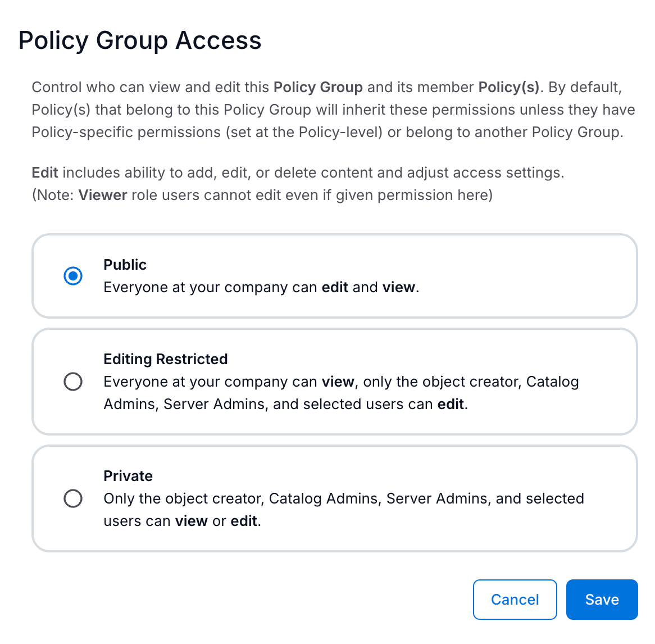Click the bold "Viewer" role word
Image resolution: width=655 pixels, height=644 pixels.
pyautogui.click(x=103, y=195)
